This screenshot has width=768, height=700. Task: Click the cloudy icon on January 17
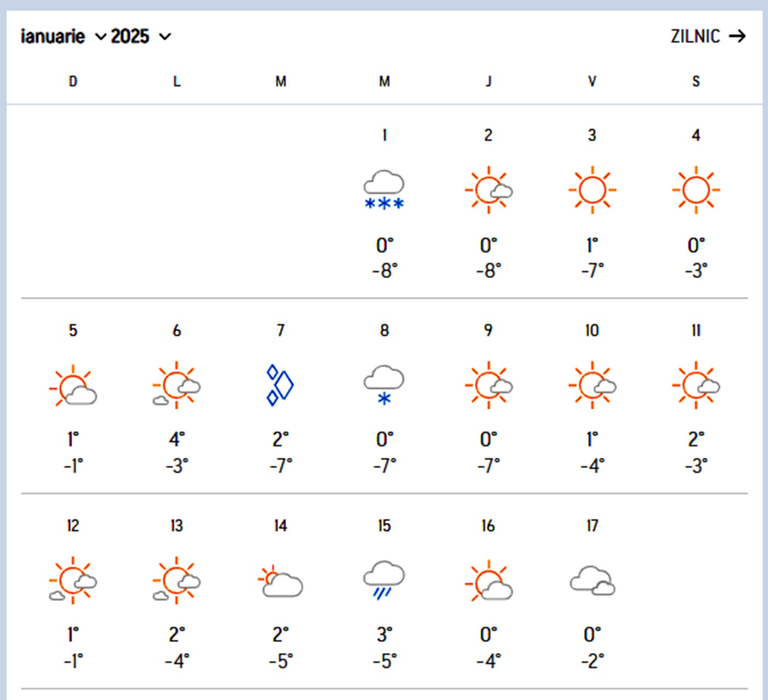point(592,580)
